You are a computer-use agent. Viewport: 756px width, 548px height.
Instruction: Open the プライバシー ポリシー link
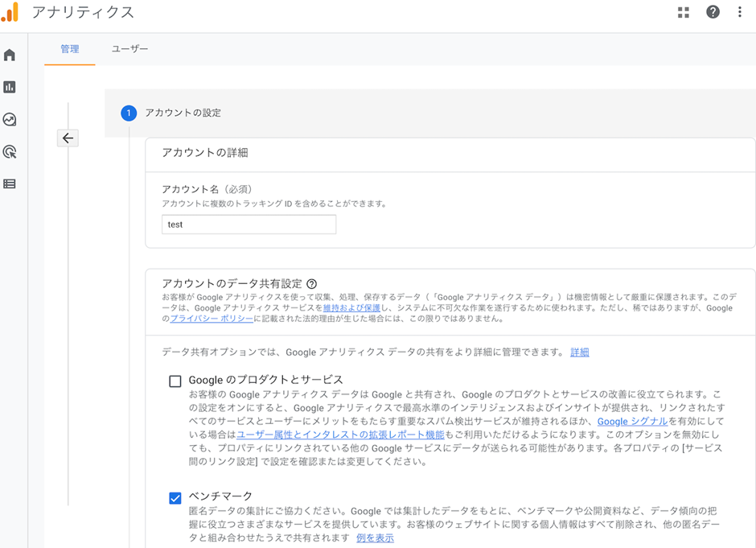[x=212, y=319]
